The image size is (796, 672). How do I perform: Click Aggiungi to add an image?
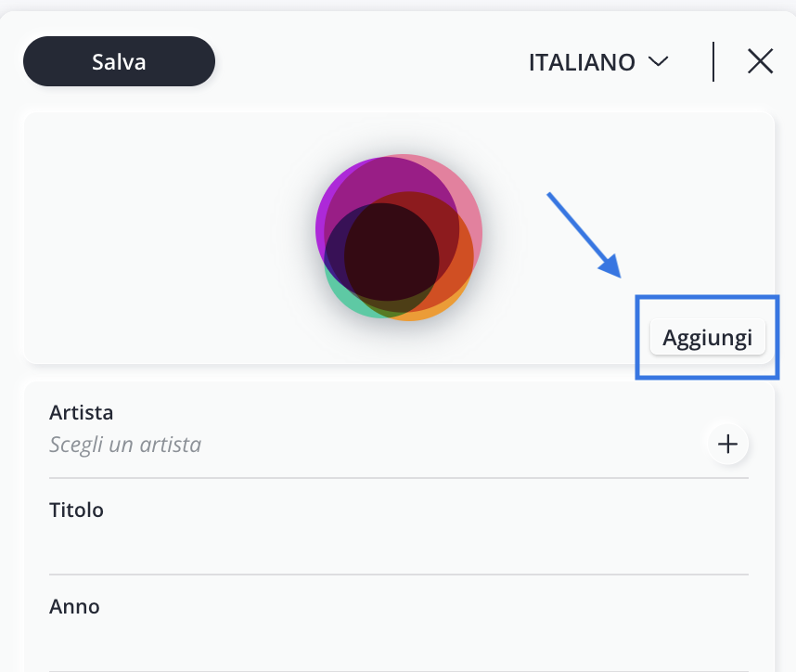(707, 337)
